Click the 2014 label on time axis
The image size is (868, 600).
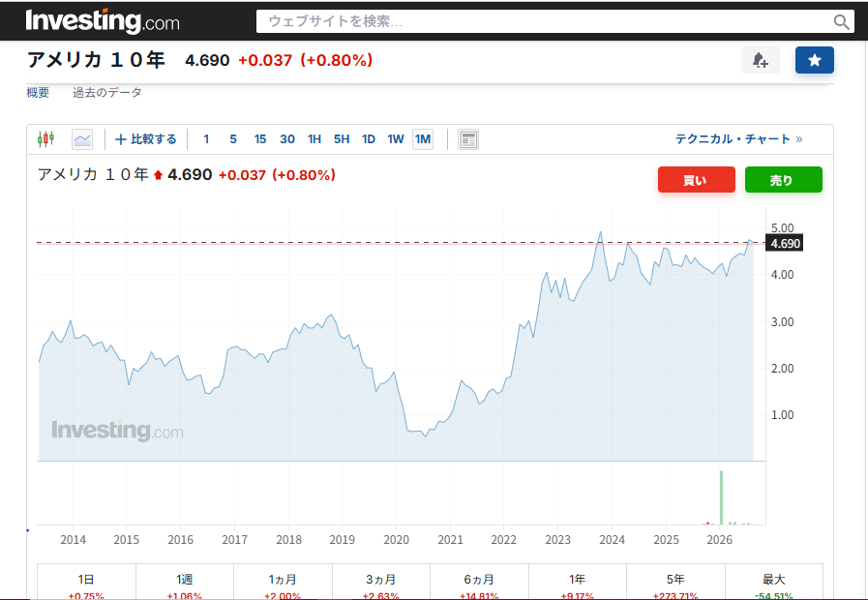(74, 540)
